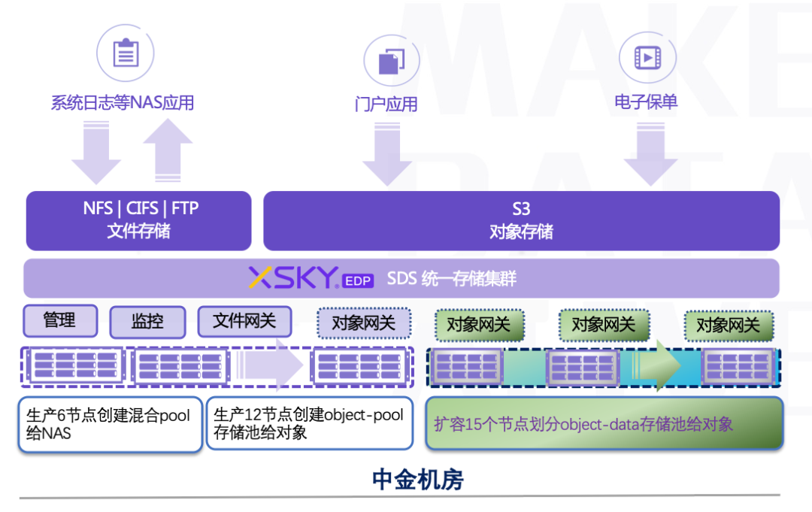Click the 监控 box

click(147, 322)
